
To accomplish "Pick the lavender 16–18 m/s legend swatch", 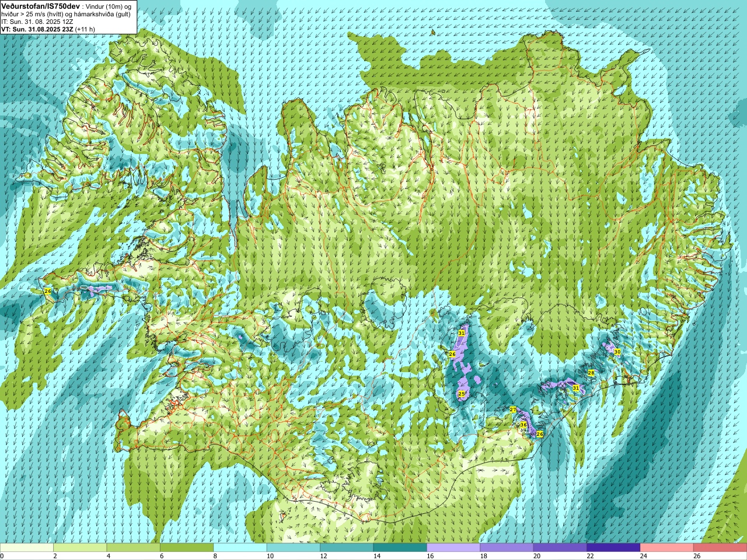I will 453,548.
